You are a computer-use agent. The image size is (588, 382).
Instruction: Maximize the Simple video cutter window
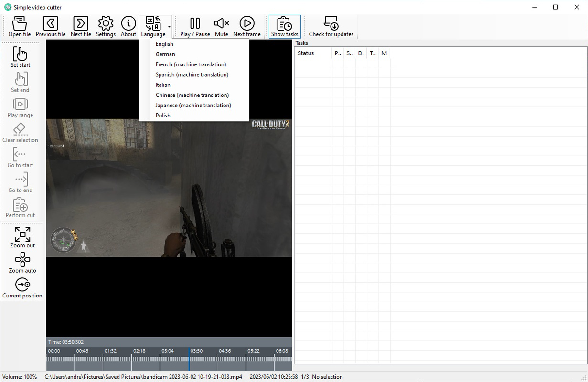(x=556, y=7)
